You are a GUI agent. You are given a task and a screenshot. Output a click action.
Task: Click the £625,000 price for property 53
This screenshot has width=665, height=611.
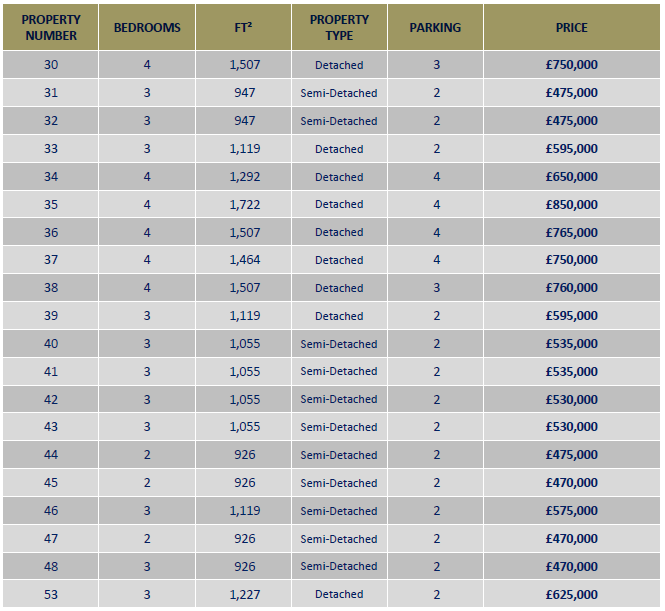[x=572, y=595]
